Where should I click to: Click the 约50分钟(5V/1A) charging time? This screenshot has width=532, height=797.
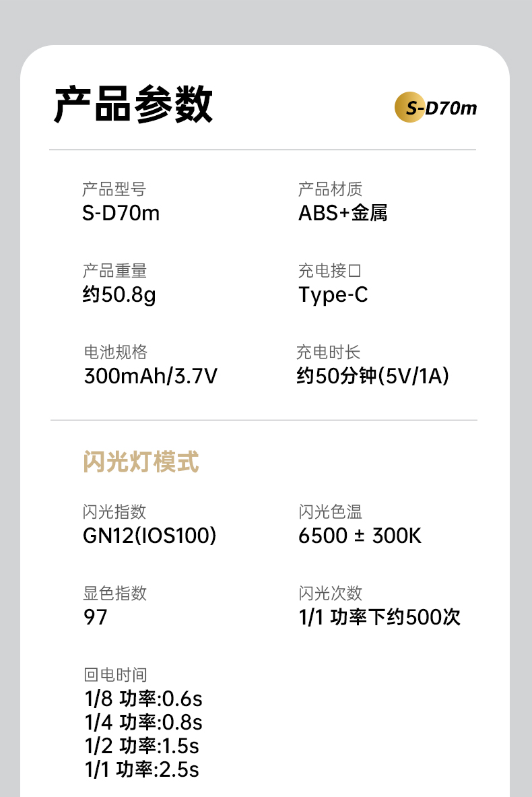point(372,376)
